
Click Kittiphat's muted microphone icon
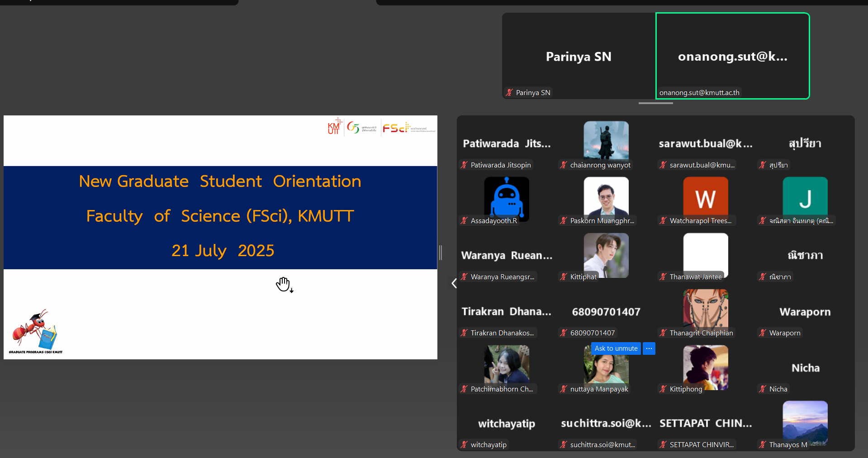coord(564,277)
